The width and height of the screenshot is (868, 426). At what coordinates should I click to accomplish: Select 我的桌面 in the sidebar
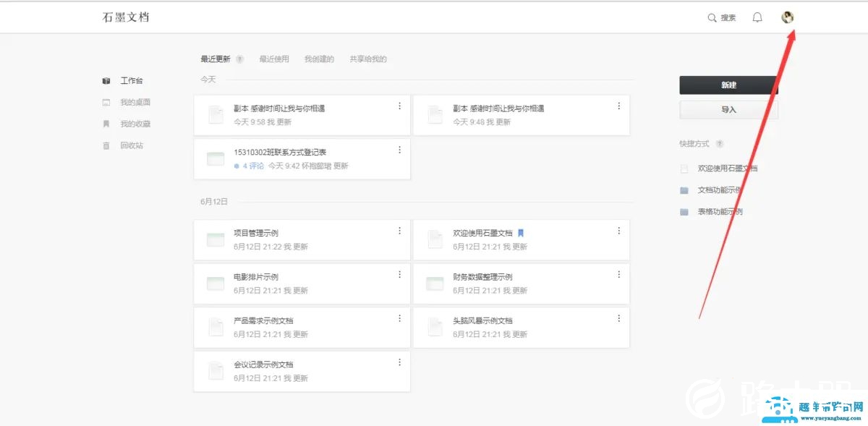click(135, 102)
